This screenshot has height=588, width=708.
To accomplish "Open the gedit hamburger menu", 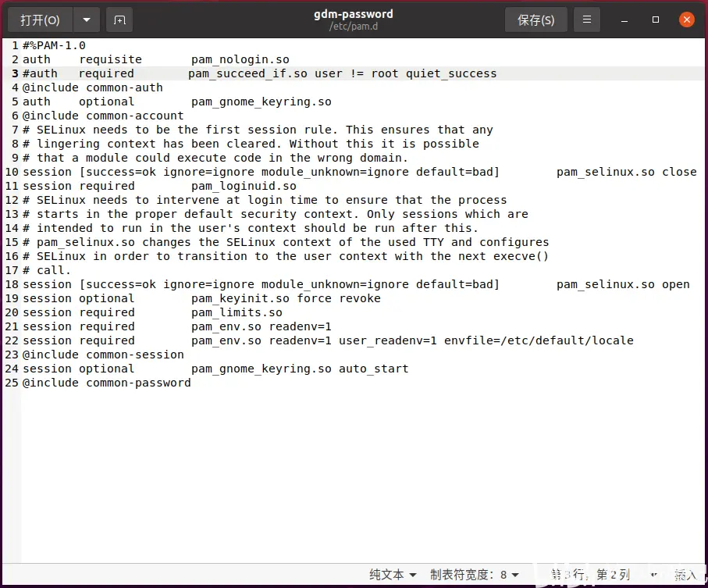I will (587, 20).
